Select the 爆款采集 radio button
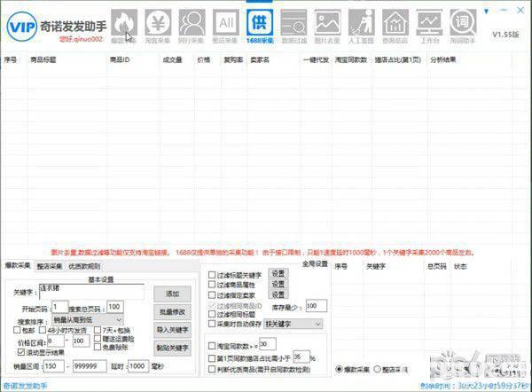Viewport: 532px width, 392px height. tap(339, 369)
